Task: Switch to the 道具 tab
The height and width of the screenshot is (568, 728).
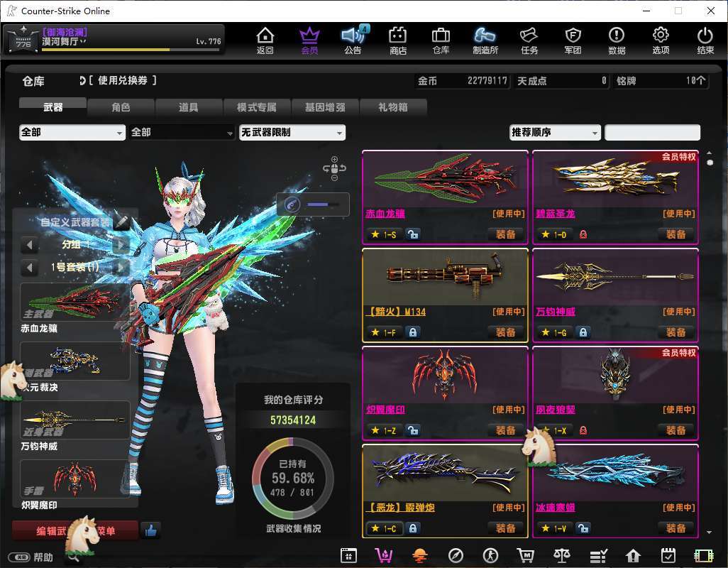Action: coord(189,106)
